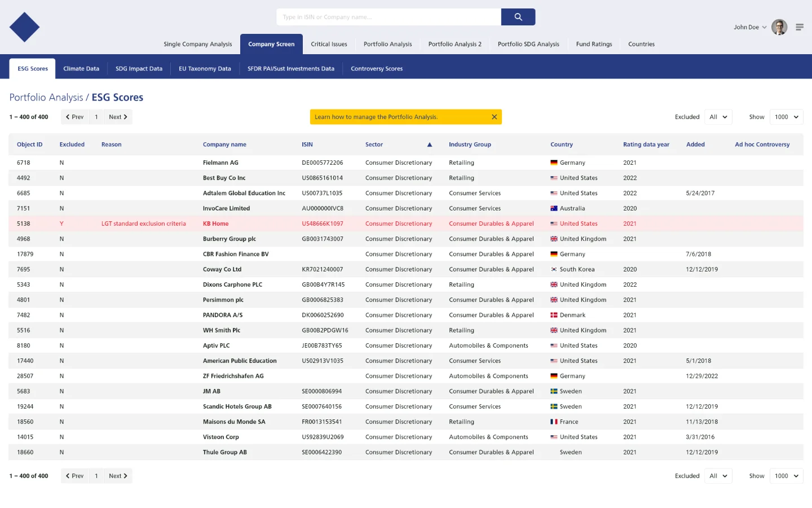Click the top Next pagination button
The height and width of the screenshot is (508, 812).
(x=118, y=117)
